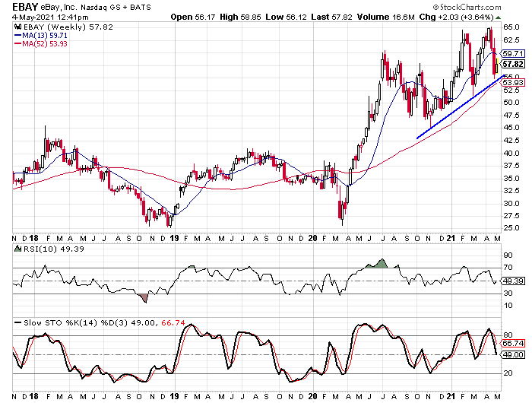Click the 70 level on RSI axis
The height and width of the screenshot is (403, 532).
coord(508,268)
